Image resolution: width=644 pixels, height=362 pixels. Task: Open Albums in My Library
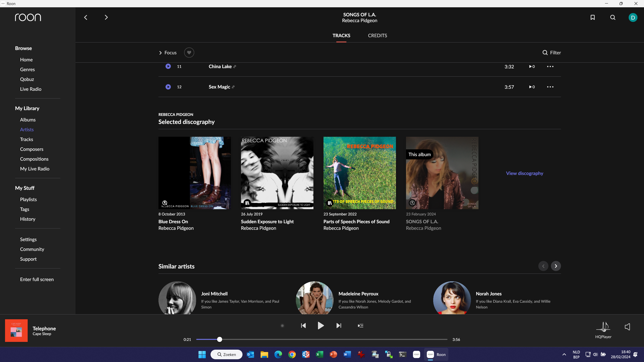point(28,120)
